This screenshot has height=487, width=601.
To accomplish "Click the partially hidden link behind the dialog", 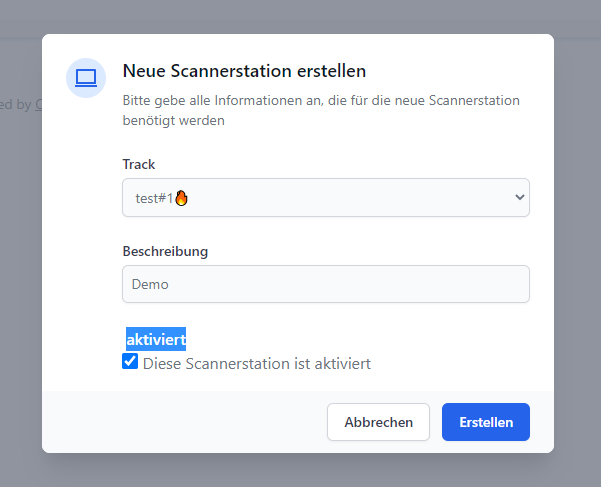I will coord(38,103).
